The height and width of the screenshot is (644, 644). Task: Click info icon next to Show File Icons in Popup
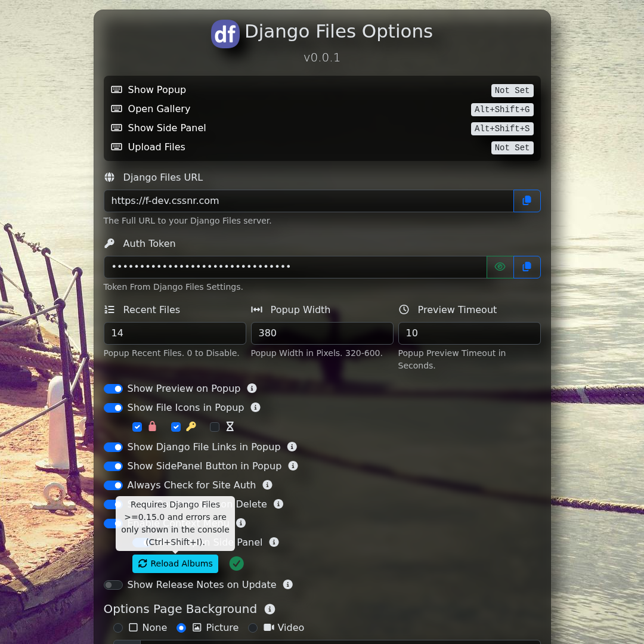point(255,407)
